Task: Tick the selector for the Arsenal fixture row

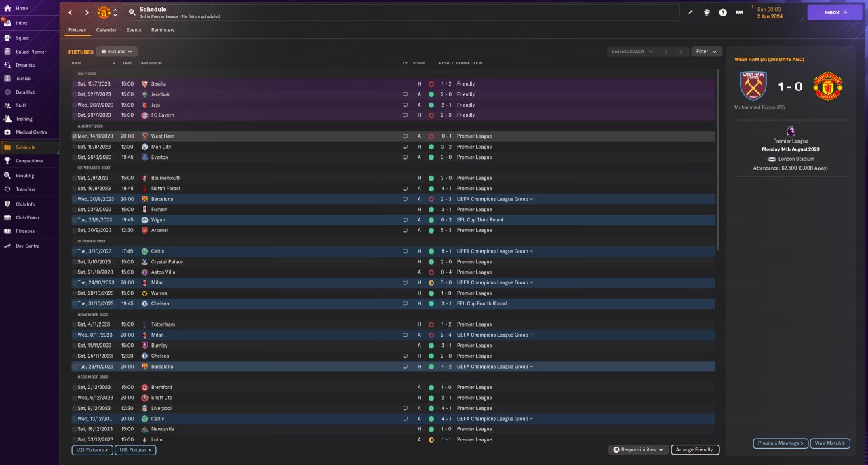Action: [75, 230]
